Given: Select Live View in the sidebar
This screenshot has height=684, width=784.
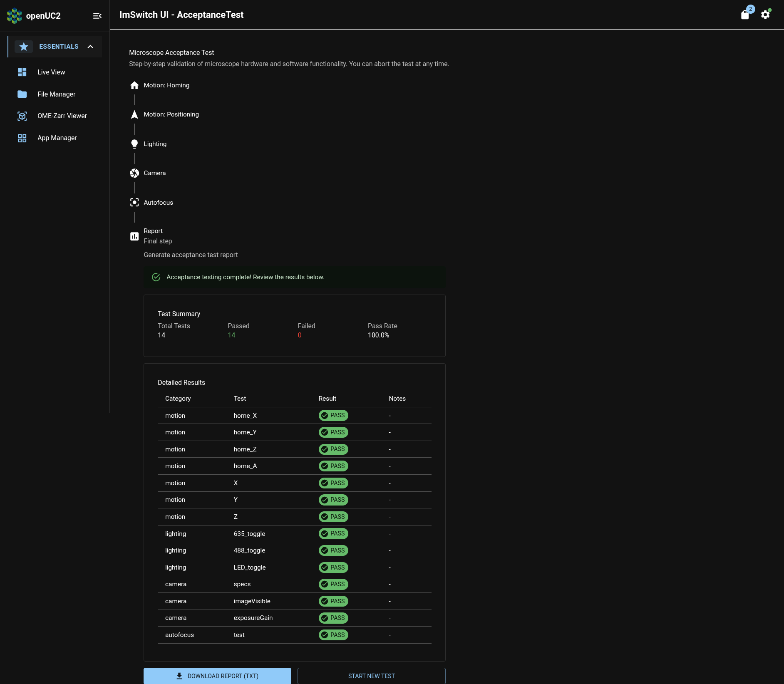Looking at the screenshot, I should (51, 72).
